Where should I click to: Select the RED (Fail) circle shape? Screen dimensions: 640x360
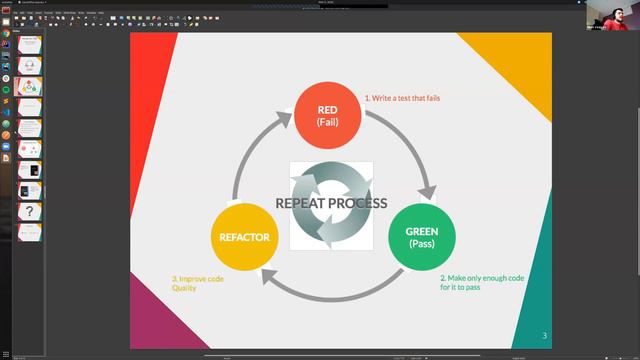(x=328, y=116)
